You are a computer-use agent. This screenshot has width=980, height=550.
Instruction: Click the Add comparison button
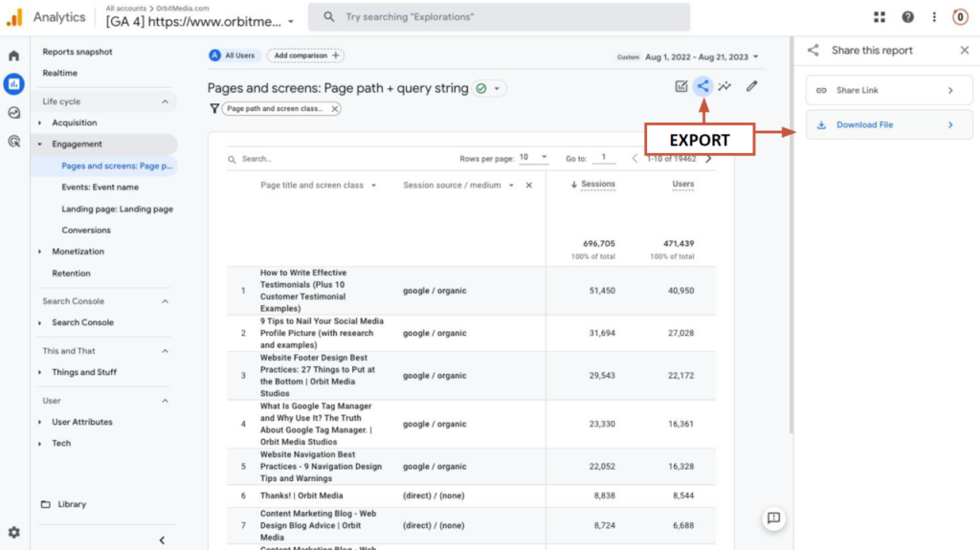(305, 55)
